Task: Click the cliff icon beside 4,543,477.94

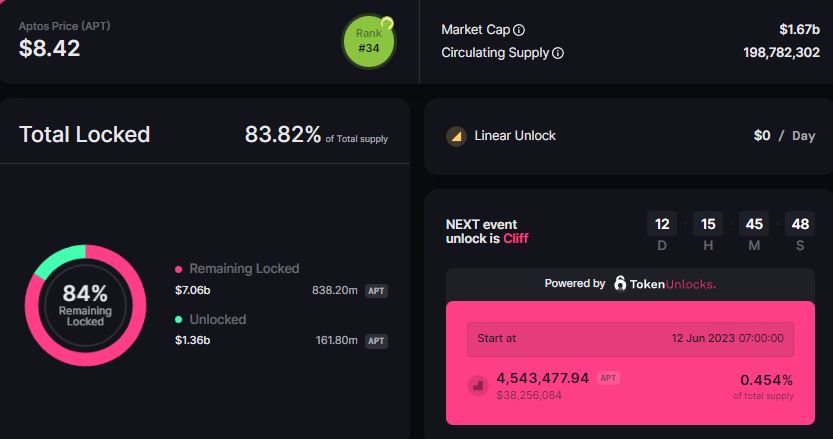Action: point(478,386)
